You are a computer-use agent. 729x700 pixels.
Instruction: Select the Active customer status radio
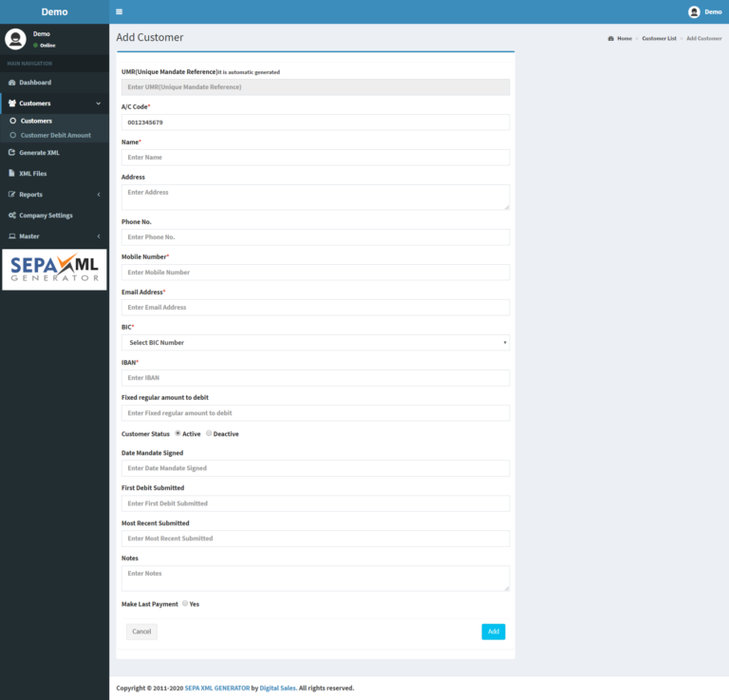click(x=178, y=433)
